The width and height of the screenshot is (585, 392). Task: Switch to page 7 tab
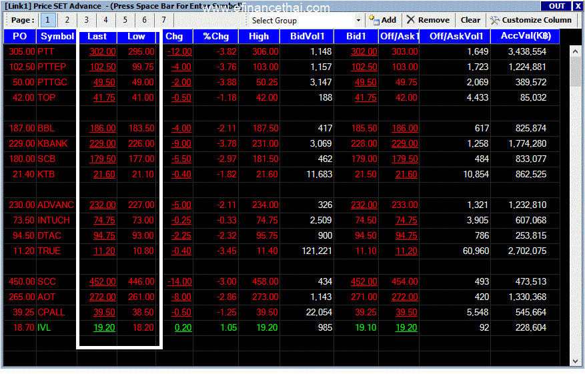[x=164, y=20]
